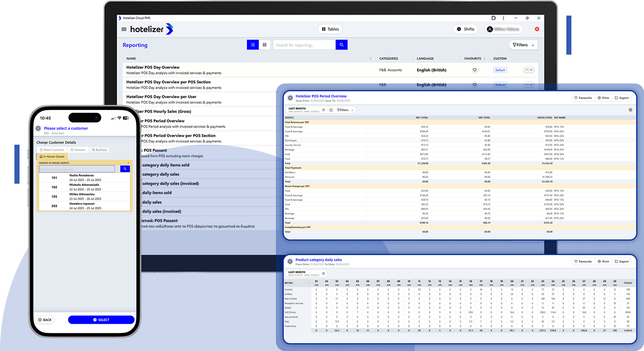Expand the Filters dropdown in Reporting
Image resolution: width=644 pixels, height=351 pixels.
pyautogui.click(x=523, y=45)
